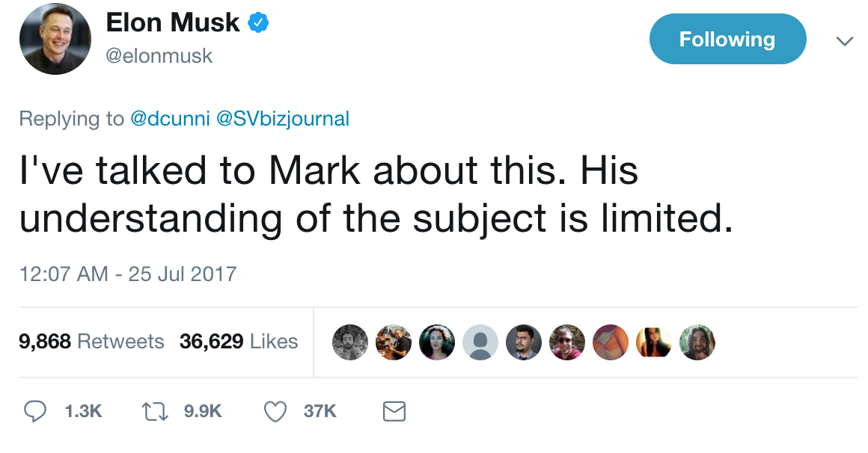The width and height of the screenshot is (868, 453).
Task: Click the blue verified badge
Action: pyautogui.click(x=258, y=24)
